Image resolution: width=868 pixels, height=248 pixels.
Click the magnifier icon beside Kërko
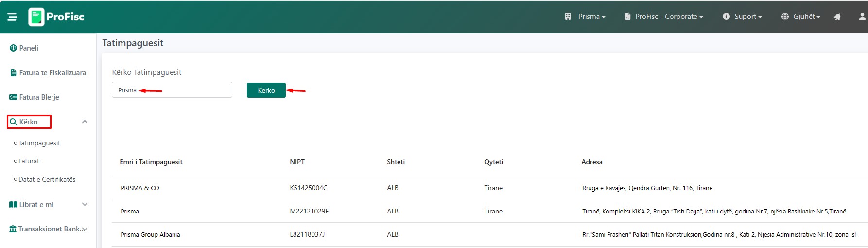(13, 122)
